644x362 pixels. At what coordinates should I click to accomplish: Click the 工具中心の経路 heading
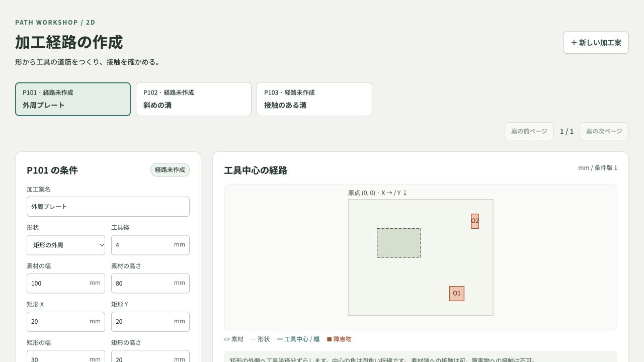pyautogui.click(x=256, y=170)
